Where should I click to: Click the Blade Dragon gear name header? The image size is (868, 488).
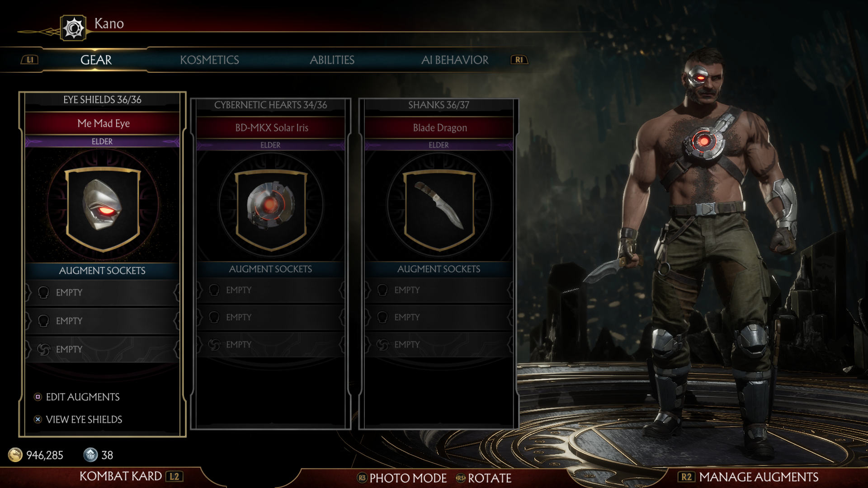[439, 128]
